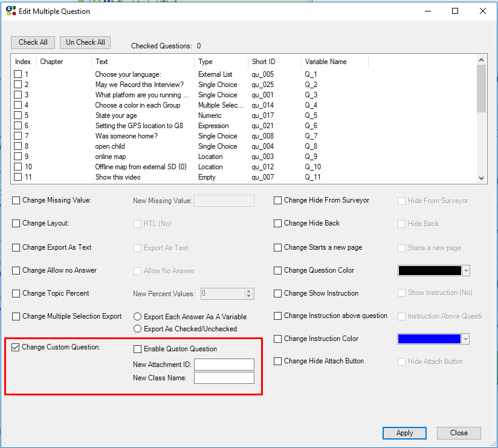Screen dimensions: 498x448
Task: Click the short ID 'qu_014' cell
Action: pos(263,105)
